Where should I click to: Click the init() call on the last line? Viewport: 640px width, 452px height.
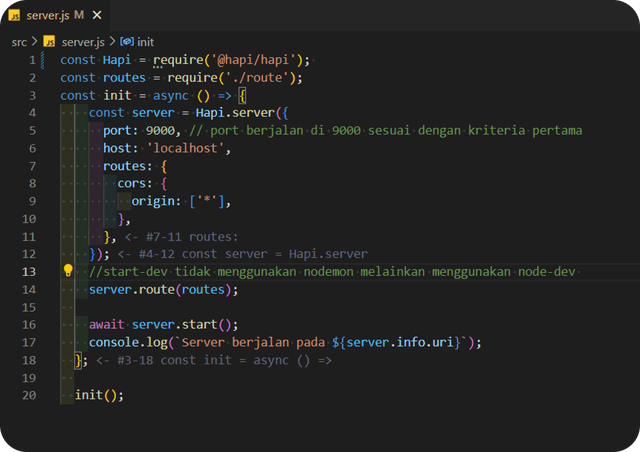click(x=98, y=395)
